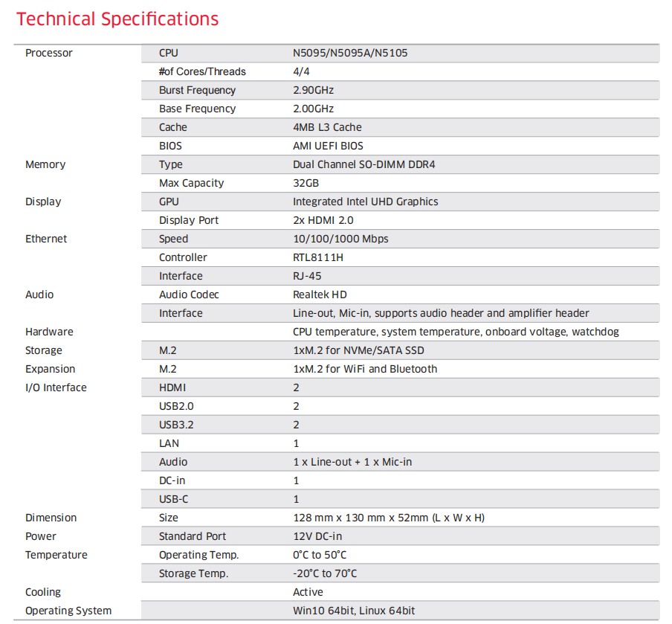Screen dimensions: 672x624
Task: Select the 4MB L3 Cache value
Action: click(328, 127)
